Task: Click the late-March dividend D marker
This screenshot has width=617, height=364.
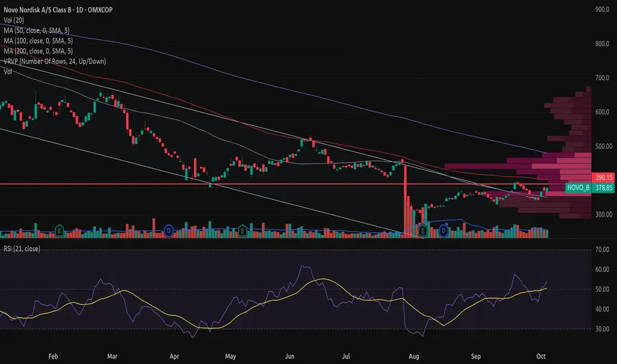Action: pos(168,230)
